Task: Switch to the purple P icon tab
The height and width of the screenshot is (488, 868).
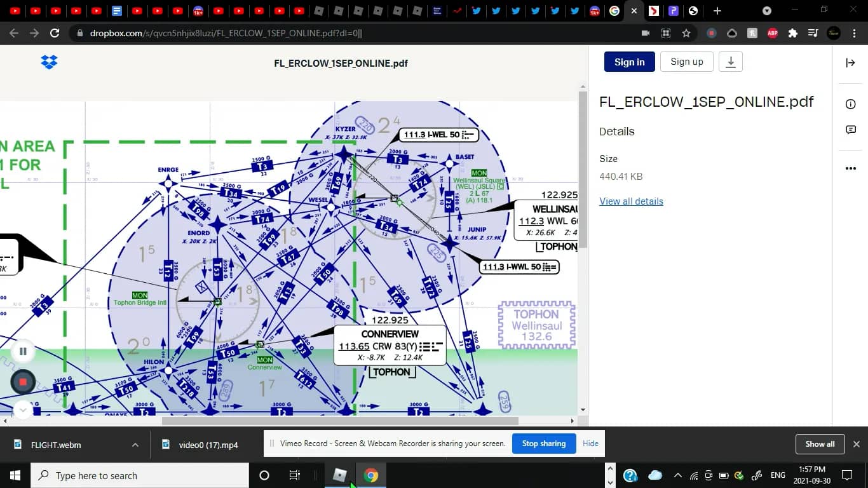Action: coord(674,11)
